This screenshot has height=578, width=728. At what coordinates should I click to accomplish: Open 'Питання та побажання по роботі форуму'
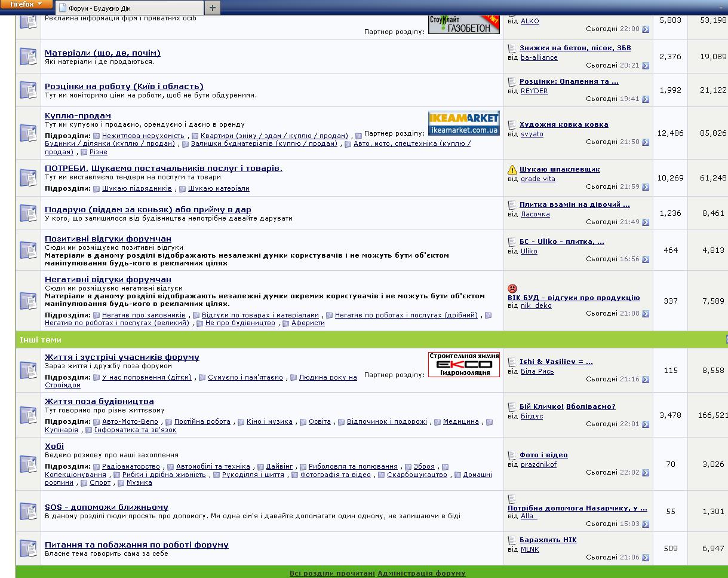click(x=137, y=545)
